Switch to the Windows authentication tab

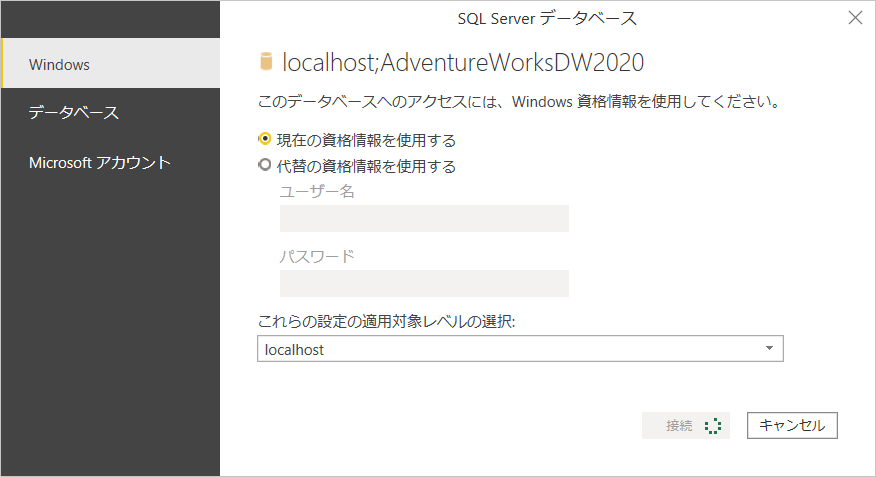coord(110,64)
